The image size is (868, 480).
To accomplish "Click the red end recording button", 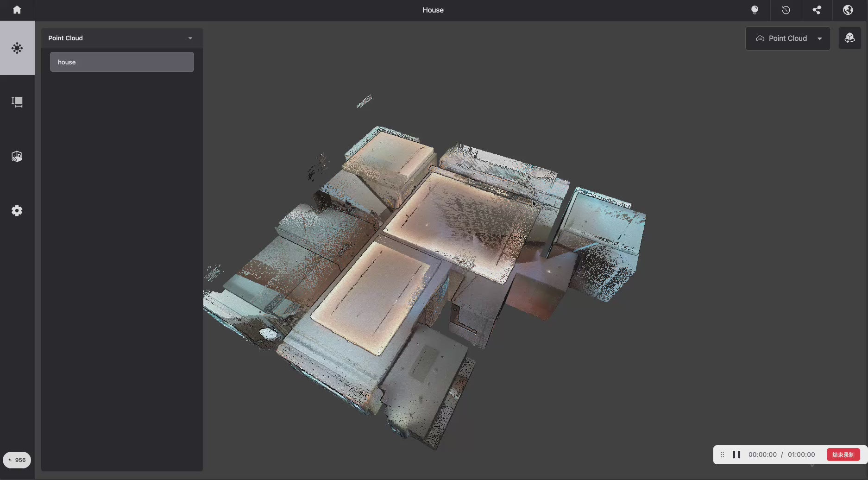I will (843, 455).
